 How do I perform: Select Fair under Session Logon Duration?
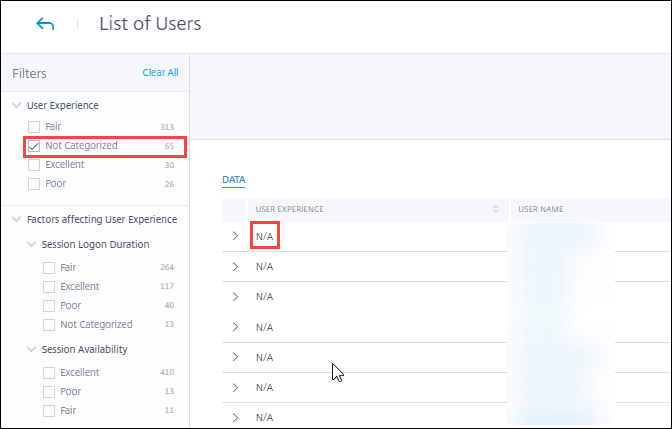pyautogui.click(x=49, y=268)
